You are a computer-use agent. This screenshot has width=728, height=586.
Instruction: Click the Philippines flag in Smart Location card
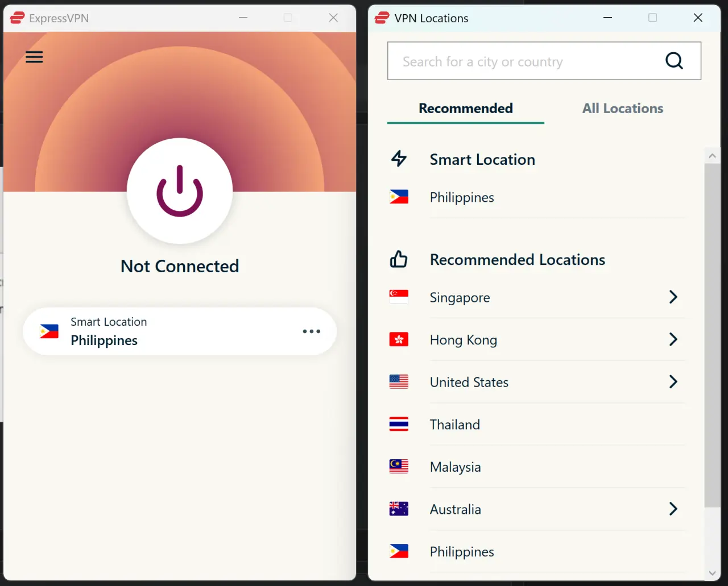49,331
